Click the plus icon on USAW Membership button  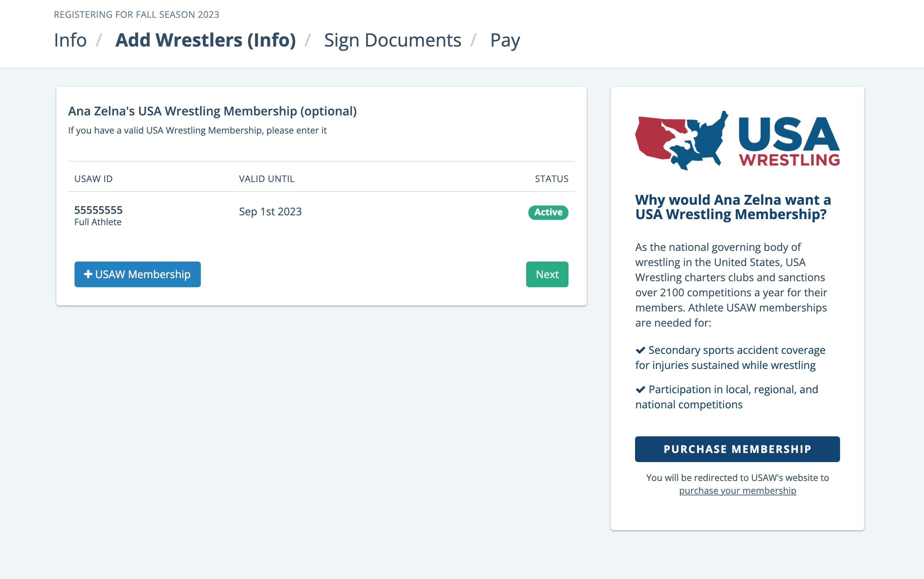(x=88, y=274)
